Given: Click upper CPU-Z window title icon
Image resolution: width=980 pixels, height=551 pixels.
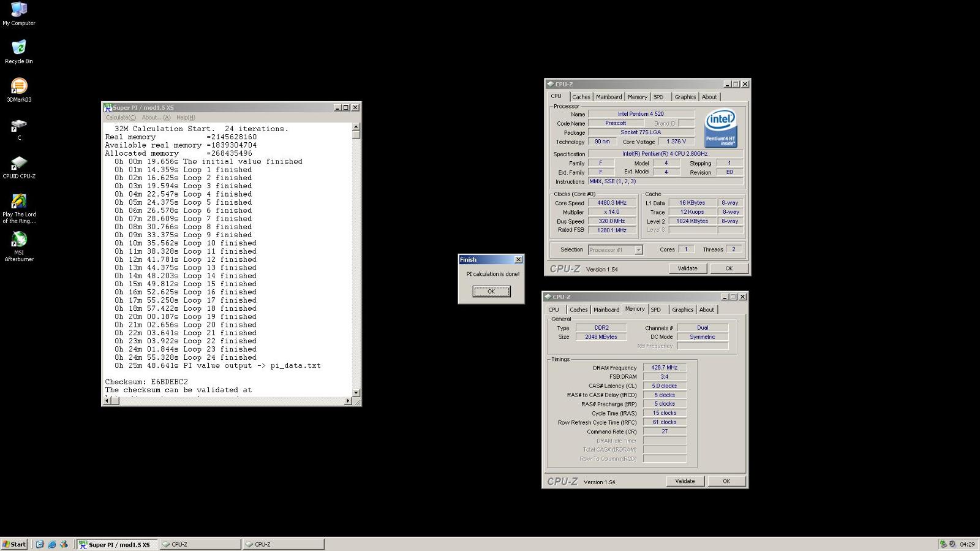Looking at the screenshot, I should point(550,84).
